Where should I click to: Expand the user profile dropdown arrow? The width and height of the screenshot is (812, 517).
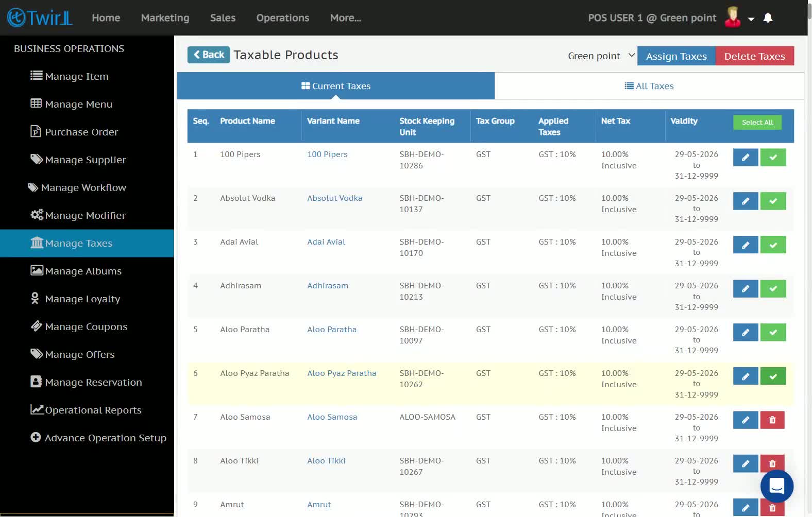click(751, 19)
